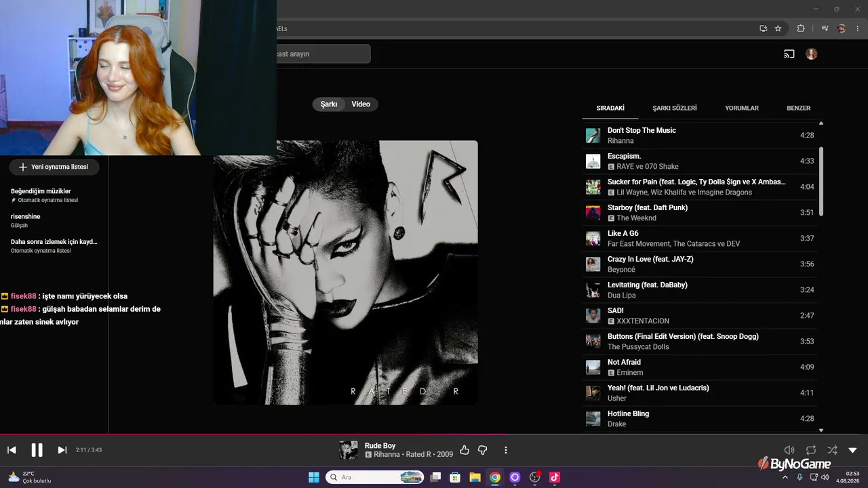
Task: Click the Cast to device icon
Action: [789, 54]
